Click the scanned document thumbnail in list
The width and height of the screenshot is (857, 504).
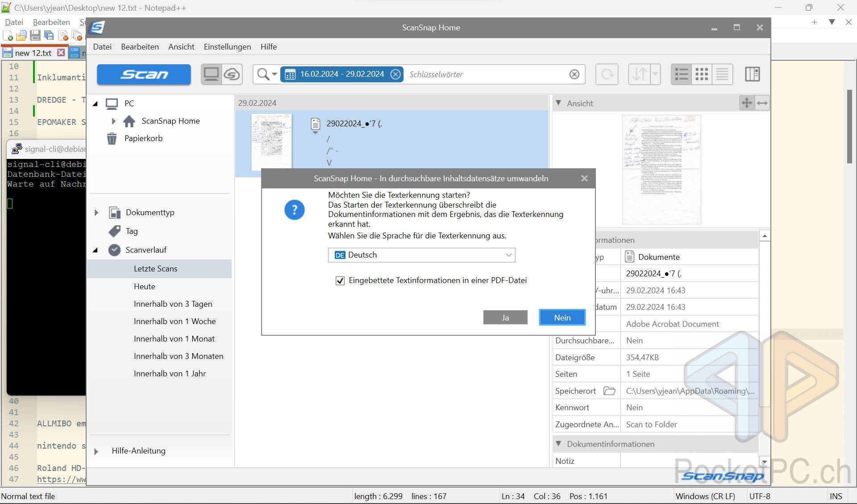pos(271,141)
